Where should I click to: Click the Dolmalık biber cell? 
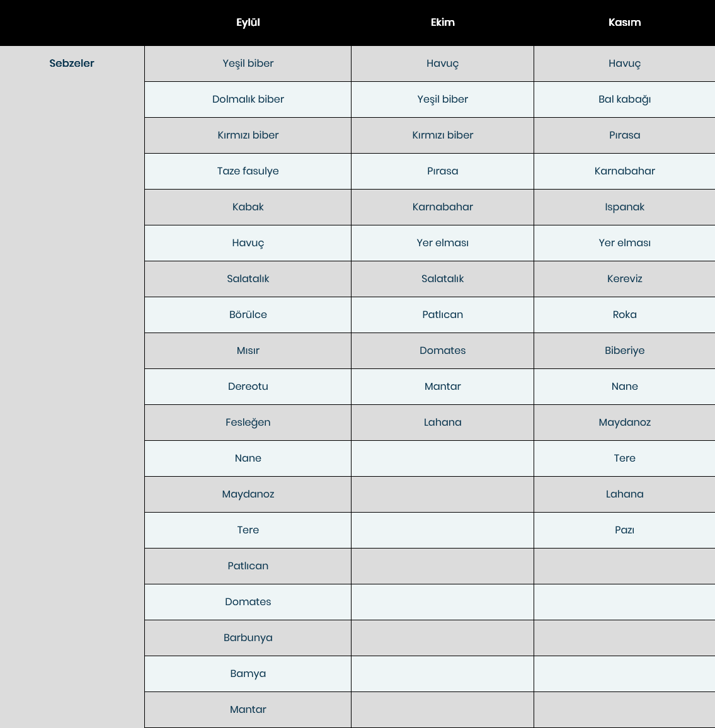coord(248,100)
